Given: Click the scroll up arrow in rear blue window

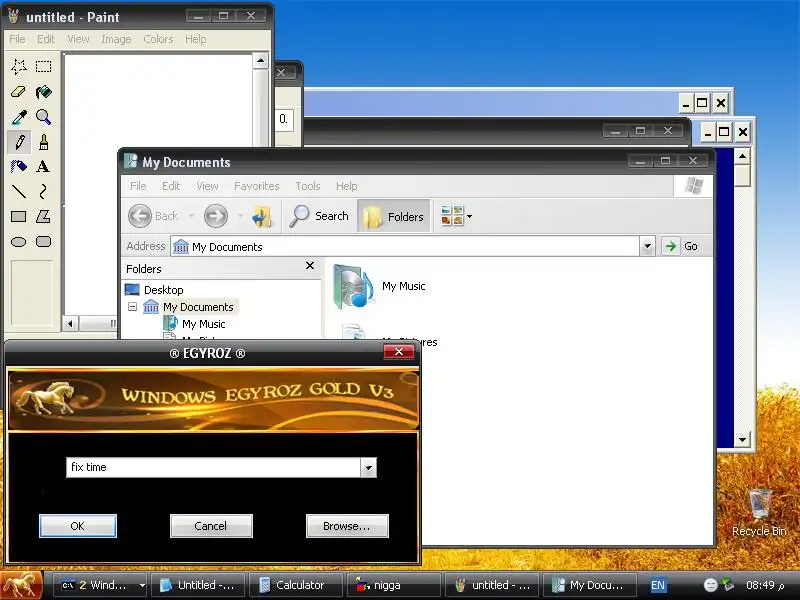Looking at the screenshot, I should [742, 156].
